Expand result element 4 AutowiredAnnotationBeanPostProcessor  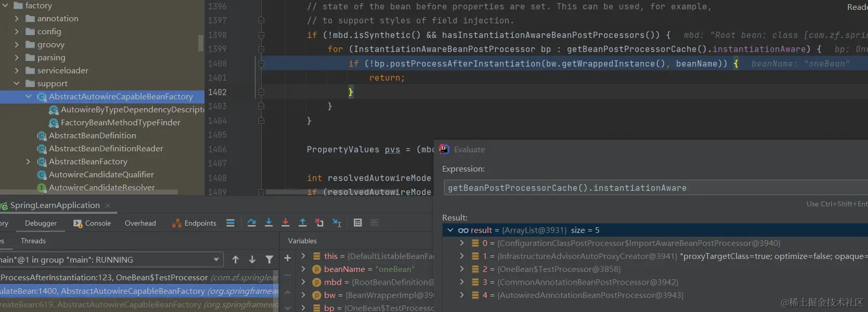point(461,295)
